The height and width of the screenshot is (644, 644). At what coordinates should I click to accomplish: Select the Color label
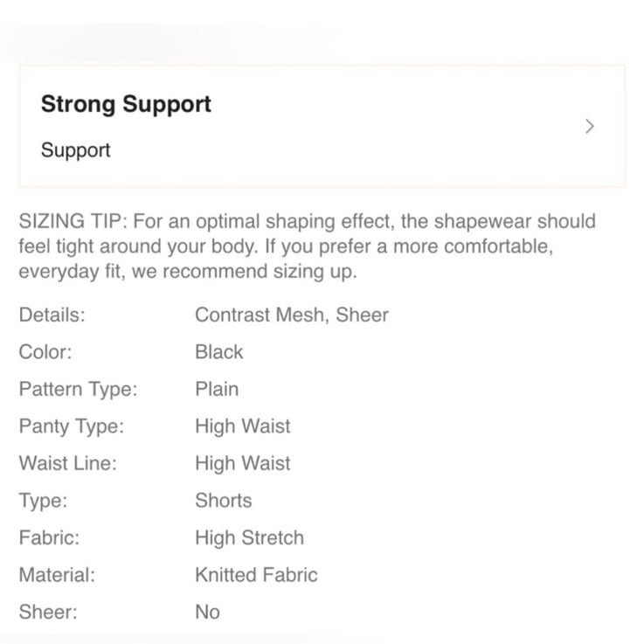pyautogui.click(x=45, y=352)
